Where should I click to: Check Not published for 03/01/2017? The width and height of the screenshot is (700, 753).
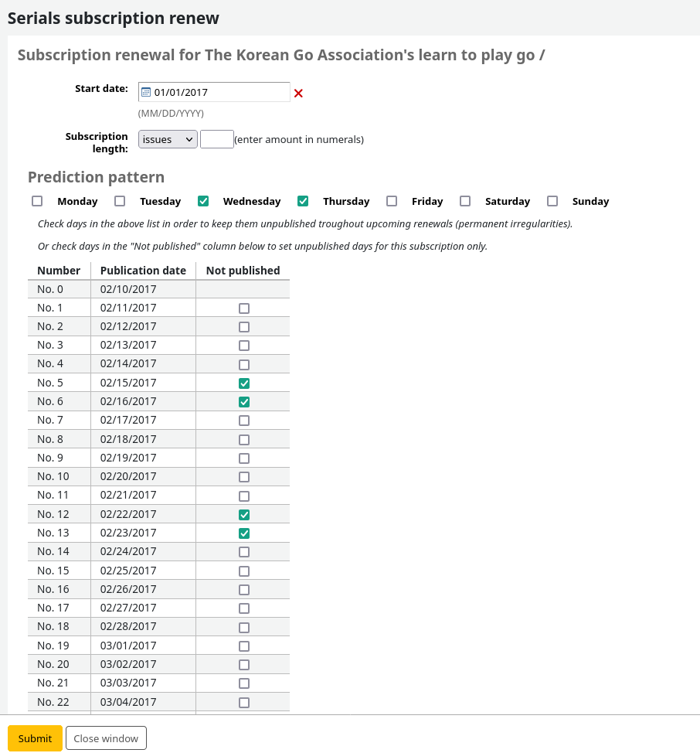click(x=244, y=646)
